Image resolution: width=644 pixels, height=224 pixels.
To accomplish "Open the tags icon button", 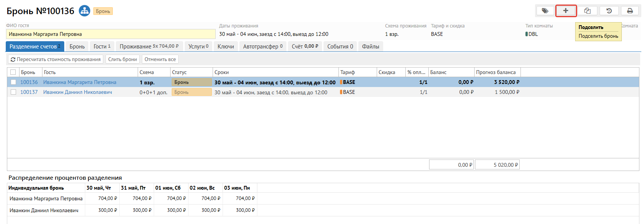I will (545, 11).
